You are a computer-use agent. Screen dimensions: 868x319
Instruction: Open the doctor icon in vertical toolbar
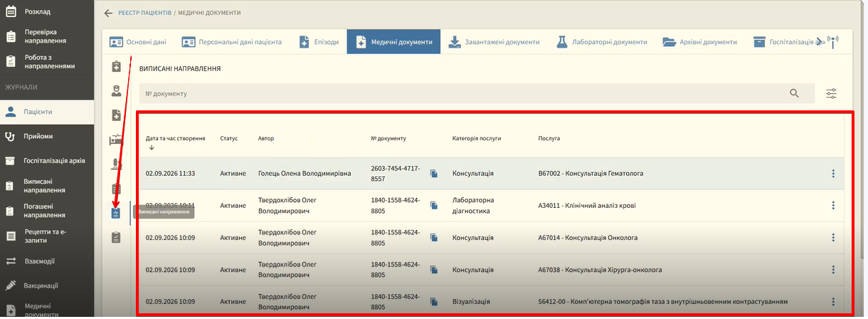(117, 90)
